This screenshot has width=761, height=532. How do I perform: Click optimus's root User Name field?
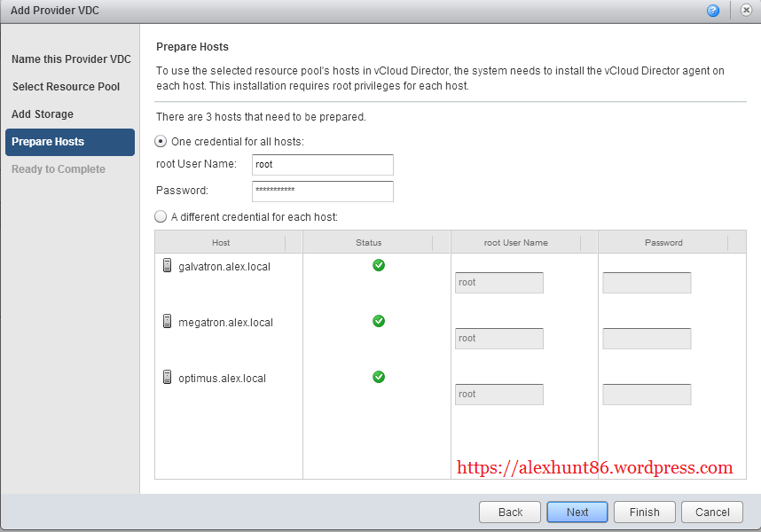tap(499, 395)
